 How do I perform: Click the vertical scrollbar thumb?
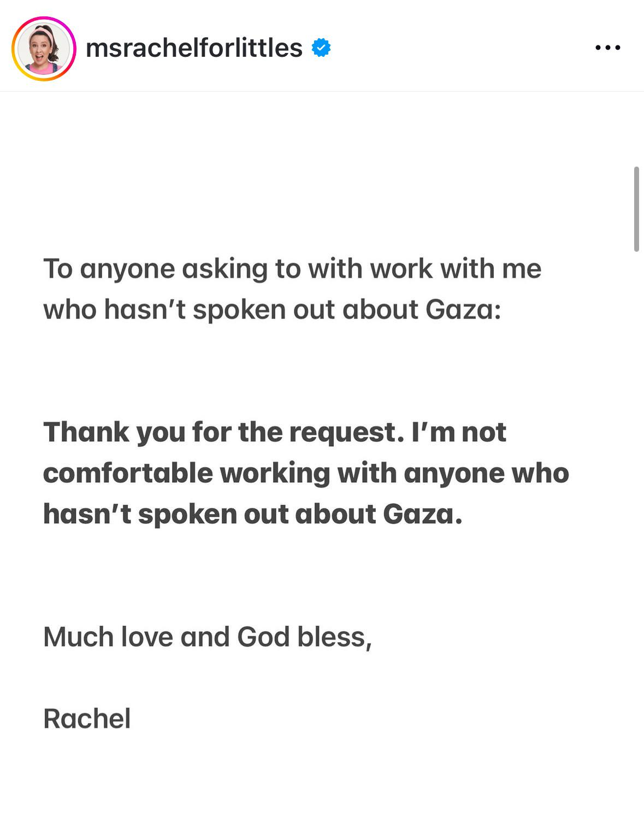(x=636, y=209)
